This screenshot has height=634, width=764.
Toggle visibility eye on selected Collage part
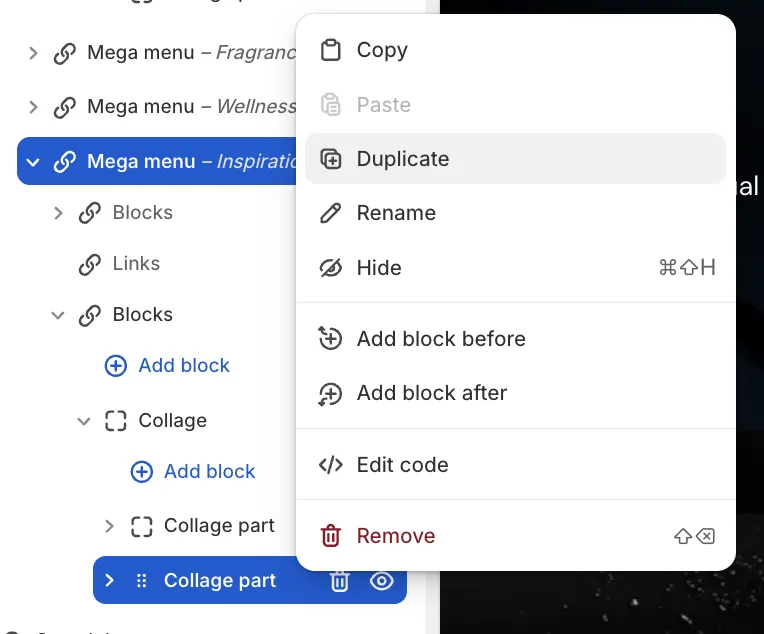click(381, 581)
